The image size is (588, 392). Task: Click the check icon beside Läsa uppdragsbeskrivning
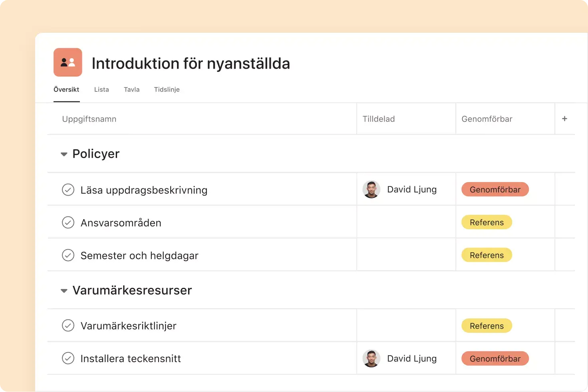pyautogui.click(x=68, y=190)
